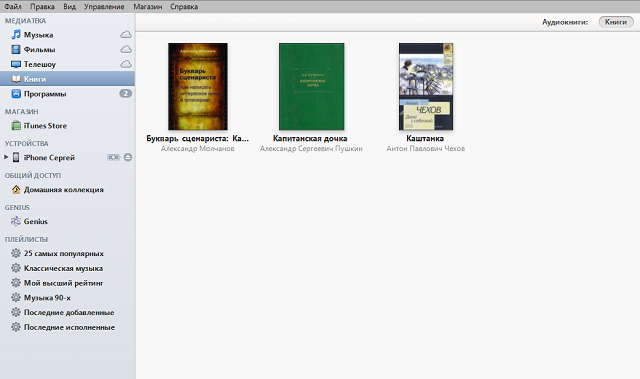Select the iPhone Сергей device icon
The image size is (640, 379).
click(x=16, y=157)
